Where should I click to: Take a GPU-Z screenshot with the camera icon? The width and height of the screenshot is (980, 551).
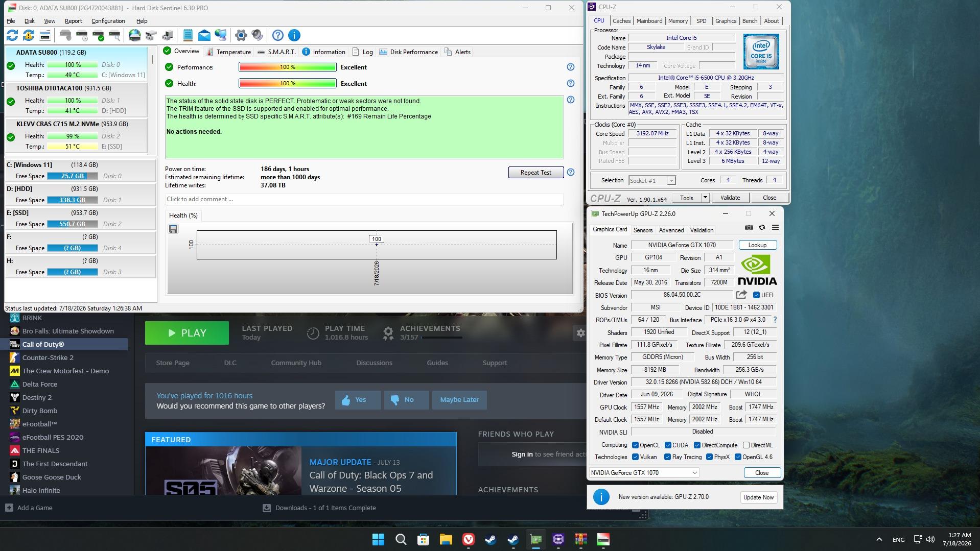(749, 228)
